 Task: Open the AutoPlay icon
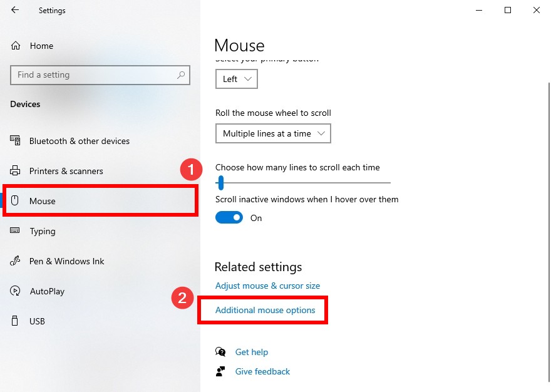(x=15, y=291)
